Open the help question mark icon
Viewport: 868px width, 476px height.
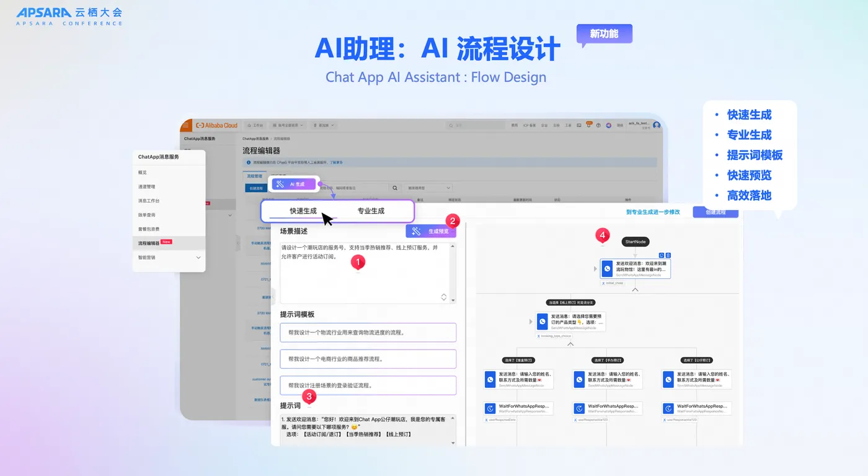598,125
